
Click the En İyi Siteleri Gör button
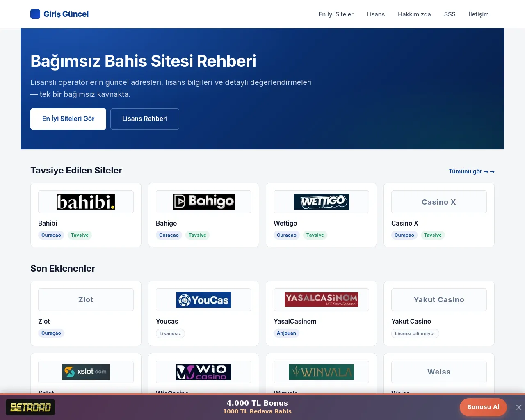tap(68, 119)
